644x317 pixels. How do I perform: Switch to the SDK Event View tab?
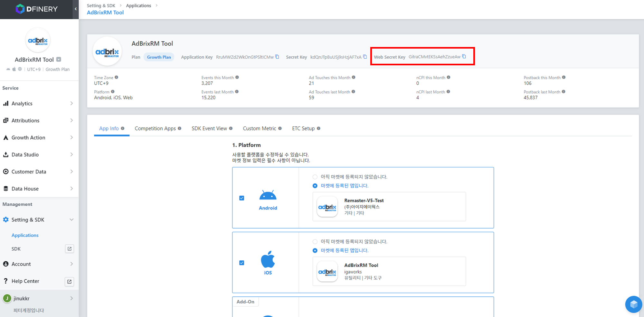(x=209, y=128)
